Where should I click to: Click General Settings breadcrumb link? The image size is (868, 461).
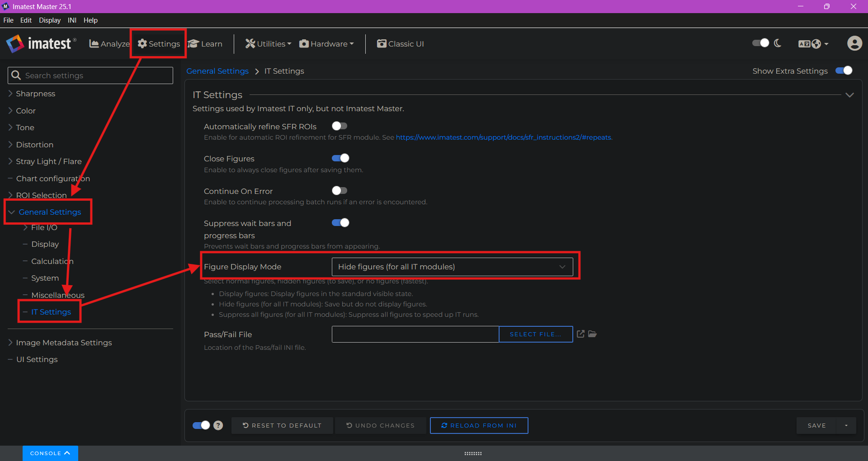(217, 71)
